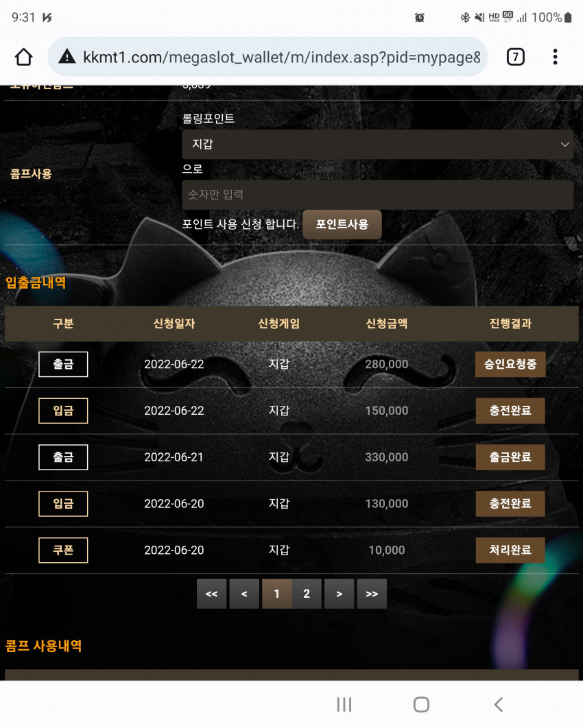Expand the 지갑 dropdown under 롤링포인트

coord(378,145)
